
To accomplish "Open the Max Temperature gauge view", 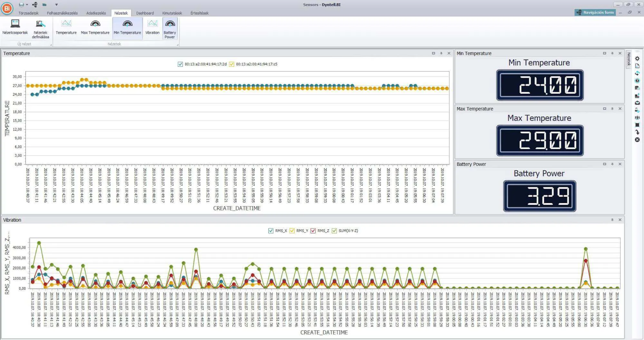I will (95, 27).
